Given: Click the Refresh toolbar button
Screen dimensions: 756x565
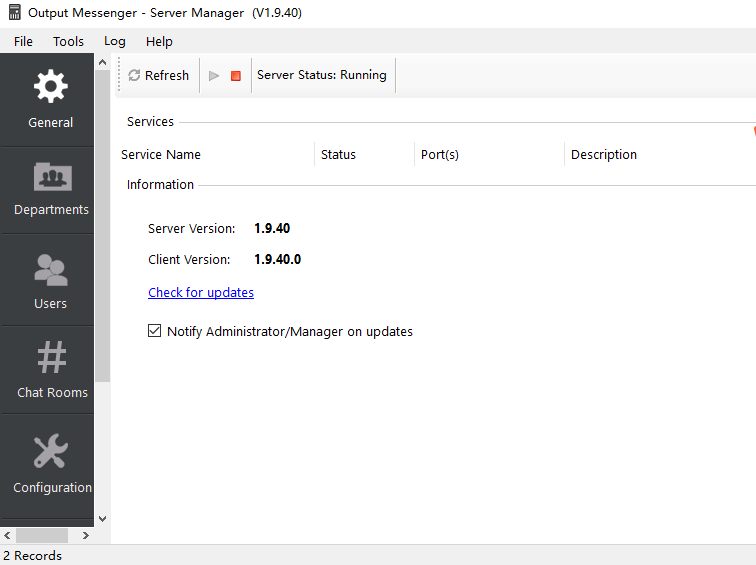Looking at the screenshot, I should 159,76.
